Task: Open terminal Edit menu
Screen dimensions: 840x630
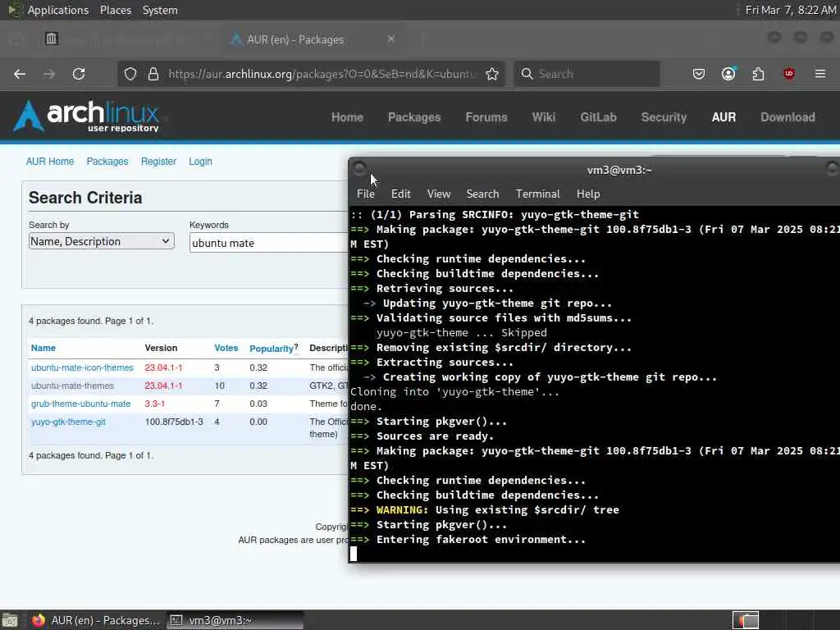Action: (400, 194)
